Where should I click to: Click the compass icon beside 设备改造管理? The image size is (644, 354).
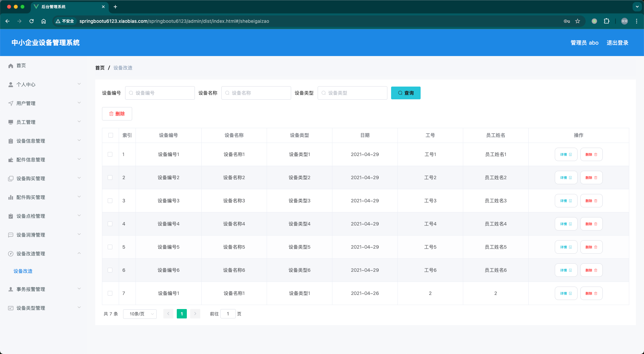(11, 254)
